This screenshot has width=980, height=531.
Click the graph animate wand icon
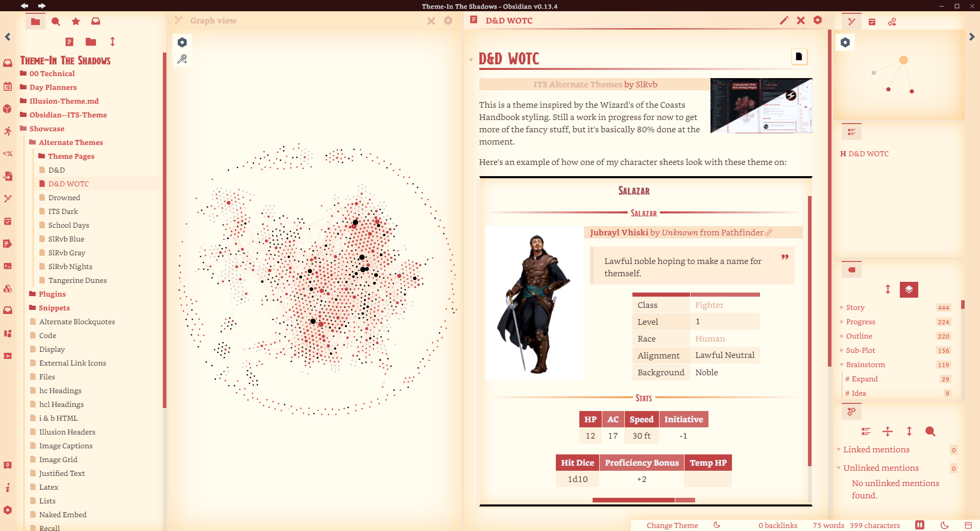(182, 59)
